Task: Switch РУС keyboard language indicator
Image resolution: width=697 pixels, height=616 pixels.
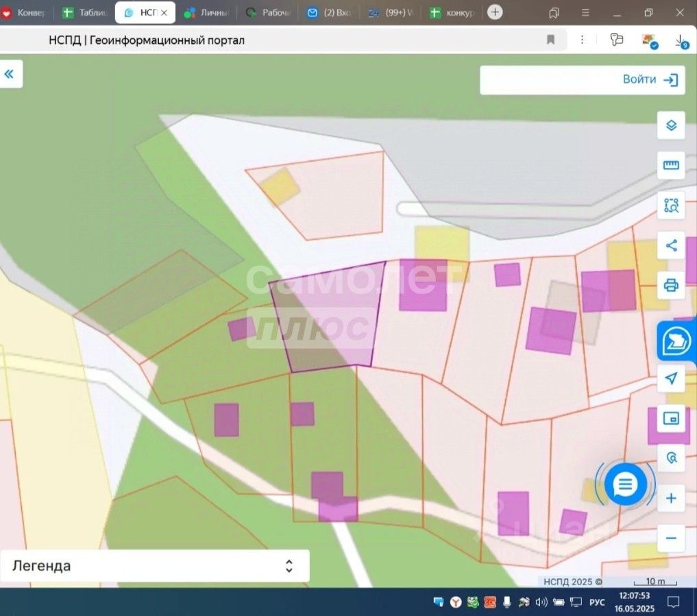Action: pyautogui.click(x=597, y=602)
